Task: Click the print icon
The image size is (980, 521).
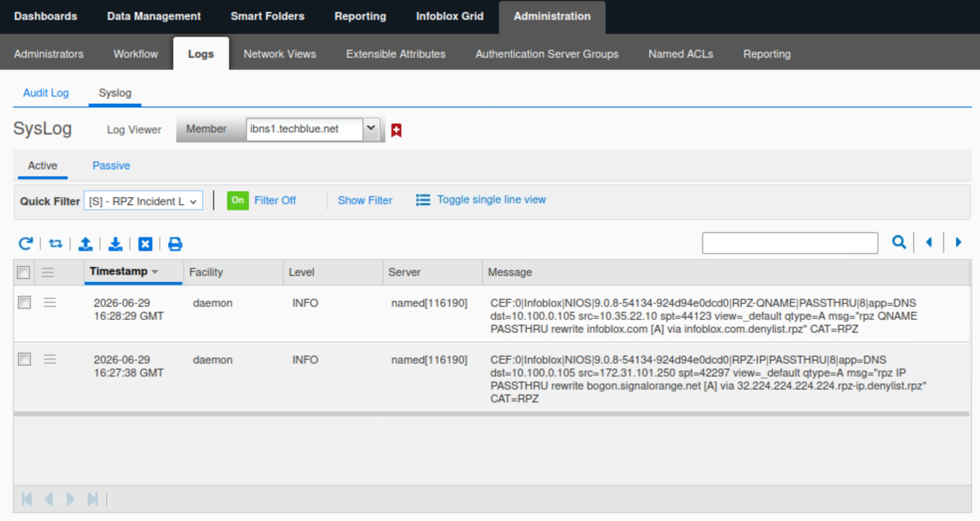Action: [x=175, y=244]
